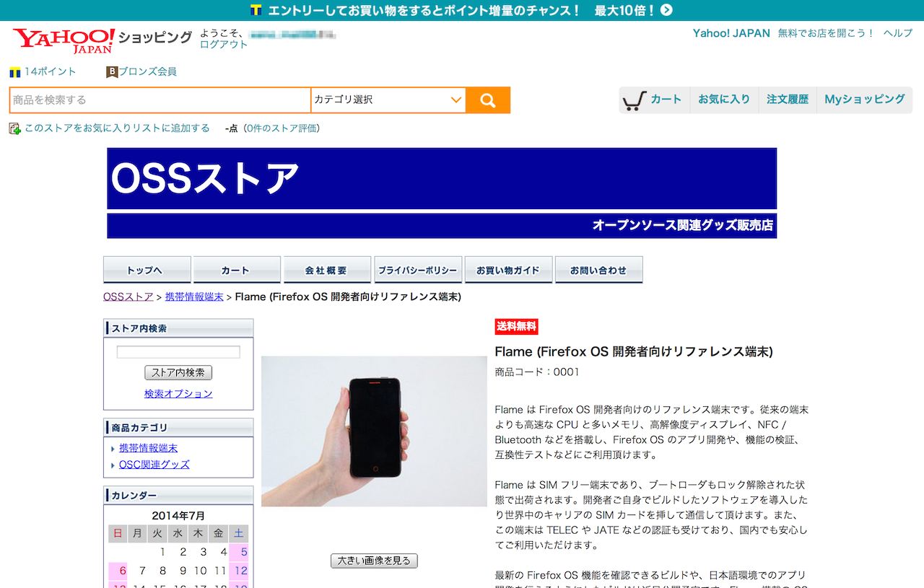Image resolution: width=924 pixels, height=588 pixels.
Task: Click the ヘルプ link
Action: pos(898,33)
